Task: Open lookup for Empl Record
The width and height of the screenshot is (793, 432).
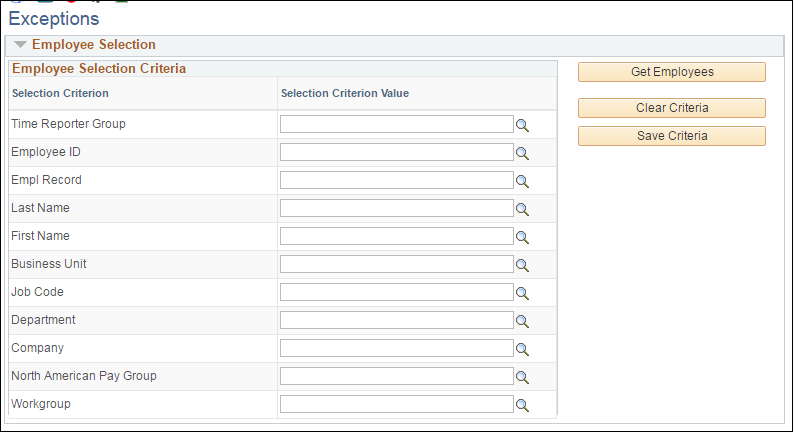Action: [522, 181]
